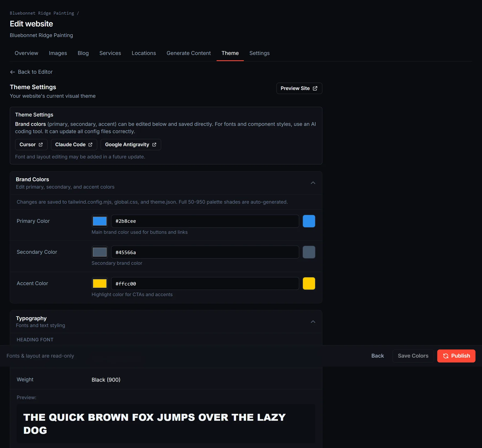This screenshot has height=448, width=482.
Task: Click the Cursor button
Action: 31,145
